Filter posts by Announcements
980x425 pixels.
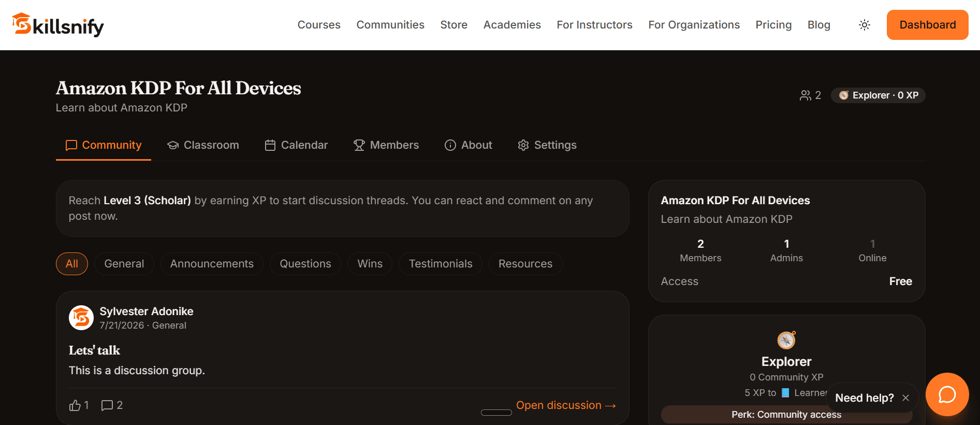coord(212,264)
